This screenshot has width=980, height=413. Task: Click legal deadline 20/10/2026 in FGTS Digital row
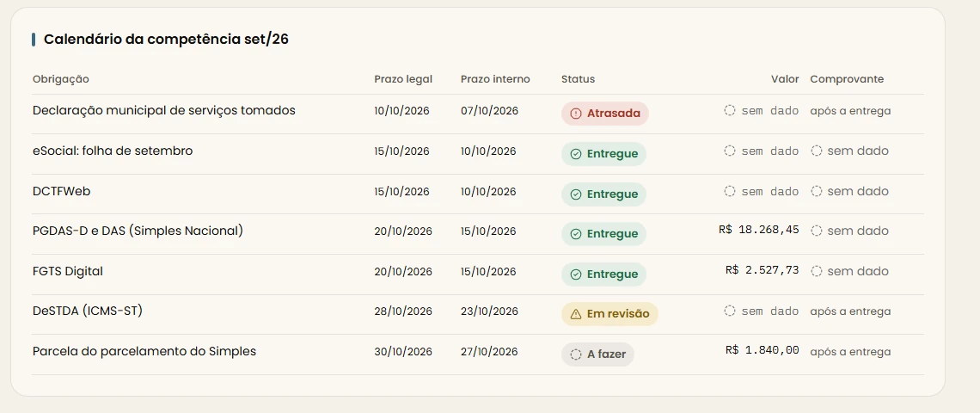tap(403, 272)
